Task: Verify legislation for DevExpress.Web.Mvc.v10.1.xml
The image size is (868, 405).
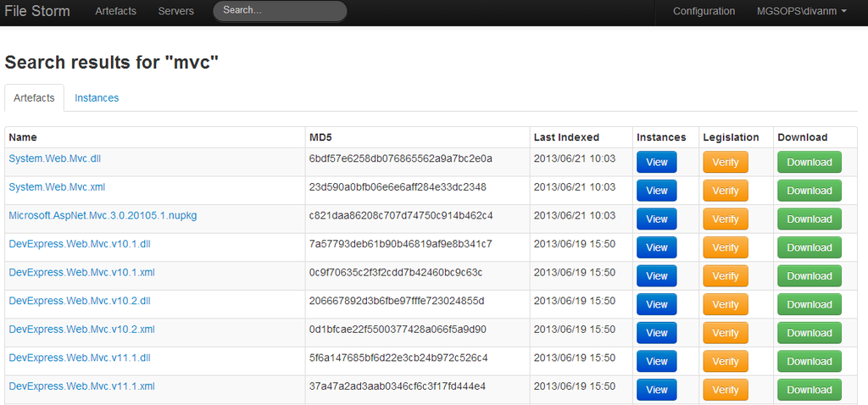Action: pos(726,276)
